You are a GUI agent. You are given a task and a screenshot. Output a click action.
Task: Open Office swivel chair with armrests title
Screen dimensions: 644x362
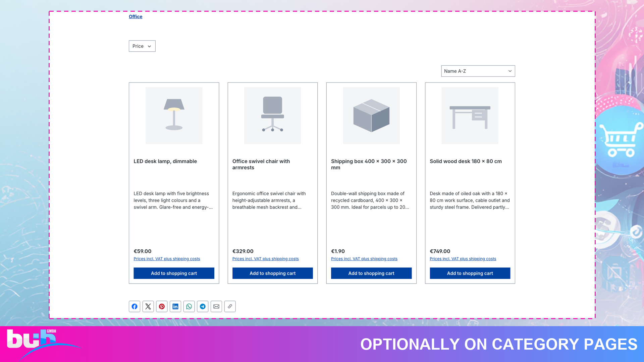tap(261, 164)
